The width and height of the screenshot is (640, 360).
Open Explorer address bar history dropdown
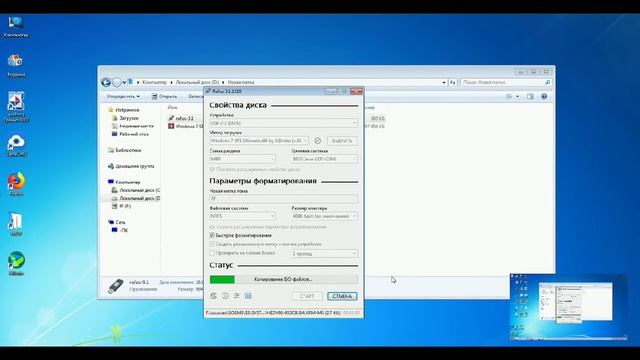click(444, 82)
